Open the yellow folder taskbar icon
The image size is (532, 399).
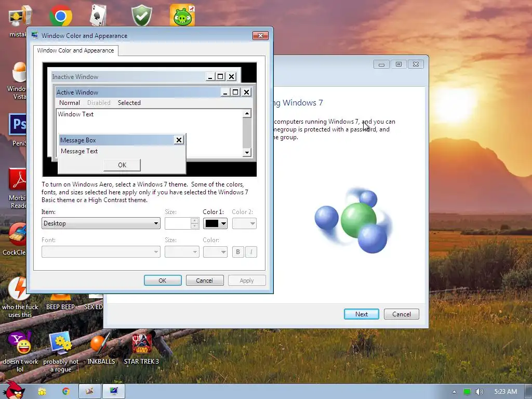click(42, 392)
